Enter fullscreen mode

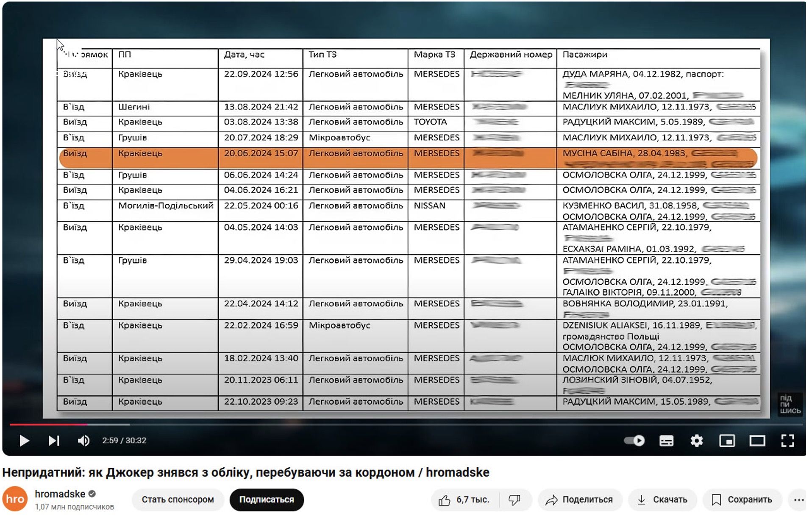coord(787,441)
